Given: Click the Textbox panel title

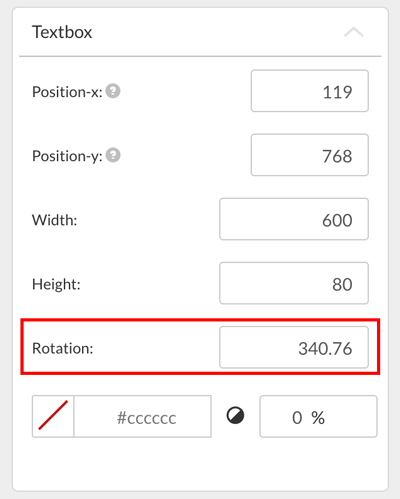Looking at the screenshot, I should (x=62, y=32).
